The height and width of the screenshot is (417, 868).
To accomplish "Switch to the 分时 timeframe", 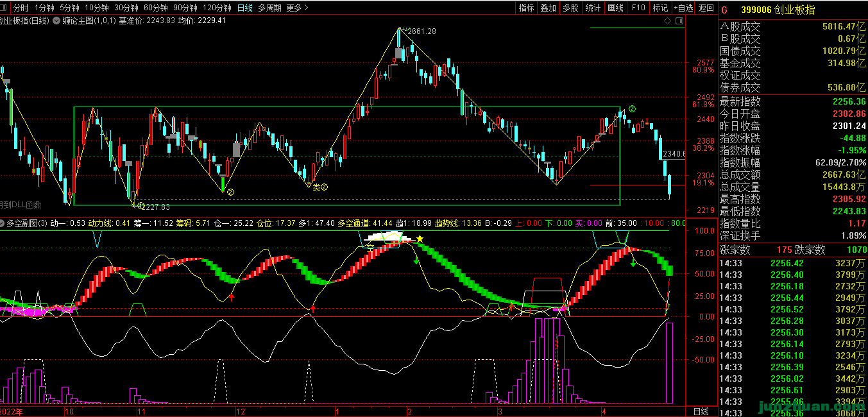I will pyautogui.click(x=21, y=8).
